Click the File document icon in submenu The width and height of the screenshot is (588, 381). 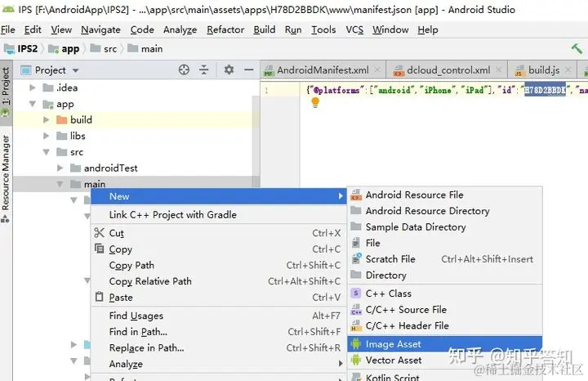tap(356, 243)
